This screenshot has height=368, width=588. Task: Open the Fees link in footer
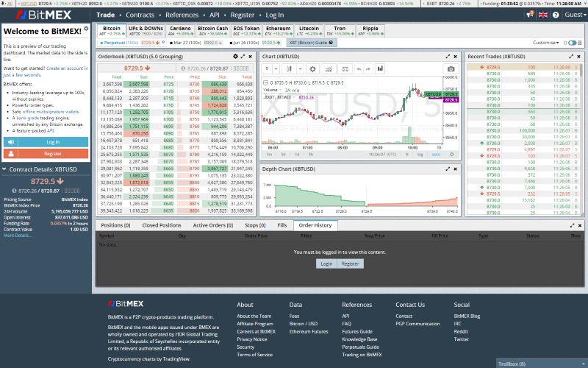click(x=294, y=316)
